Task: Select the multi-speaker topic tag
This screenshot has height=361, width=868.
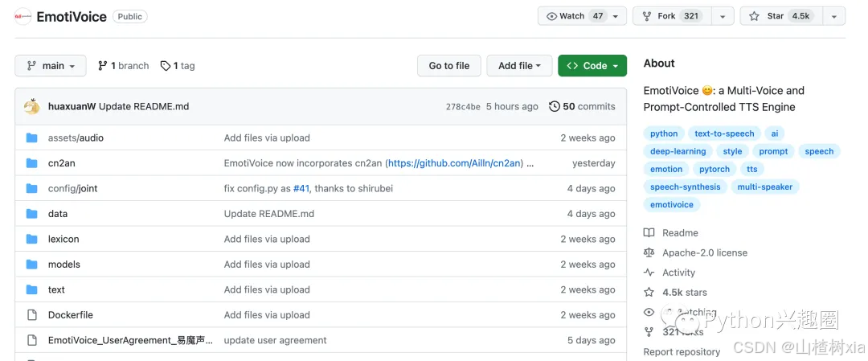Action: [x=765, y=187]
